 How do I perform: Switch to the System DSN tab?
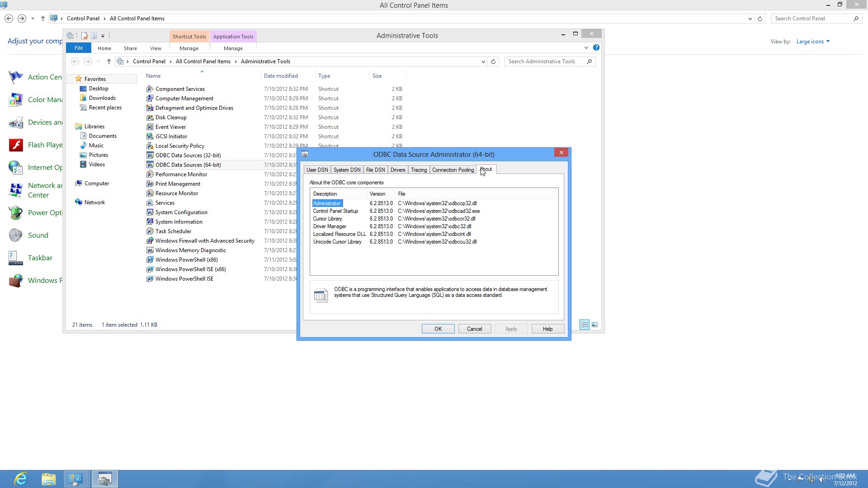coord(347,170)
